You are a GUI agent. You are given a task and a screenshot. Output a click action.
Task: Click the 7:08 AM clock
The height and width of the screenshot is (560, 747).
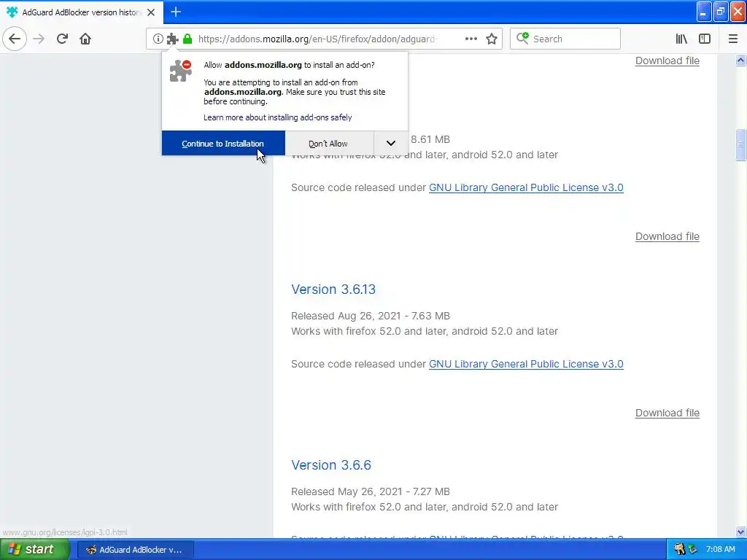point(720,550)
